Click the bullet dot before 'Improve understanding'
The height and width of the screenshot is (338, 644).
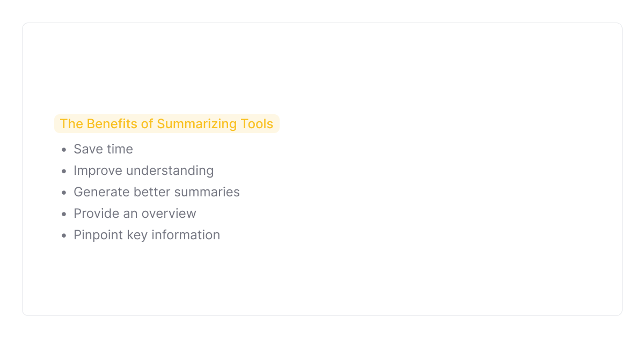pos(64,171)
